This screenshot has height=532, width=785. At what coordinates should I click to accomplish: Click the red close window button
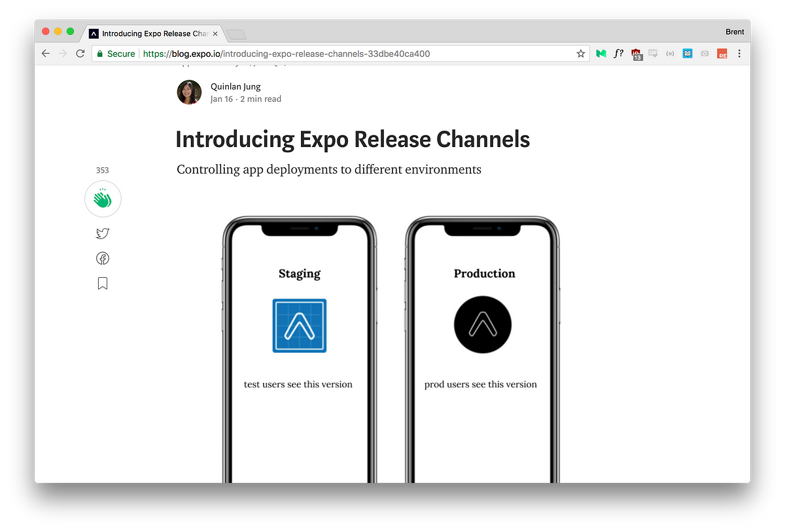point(46,31)
